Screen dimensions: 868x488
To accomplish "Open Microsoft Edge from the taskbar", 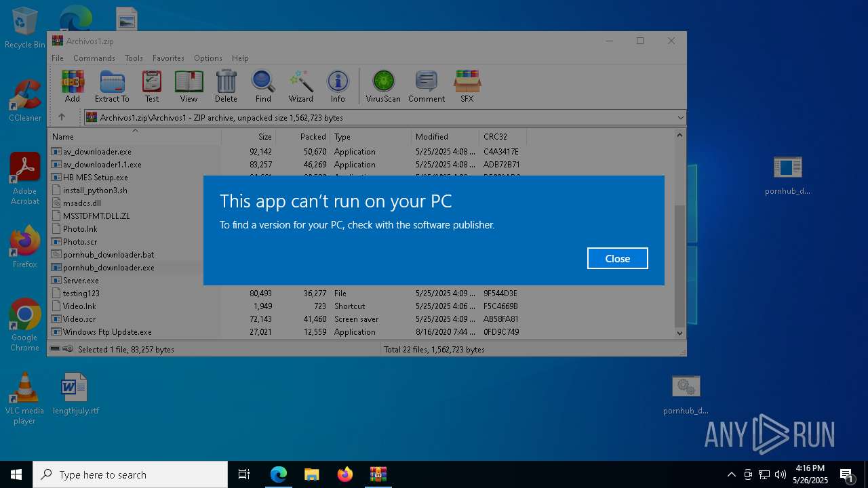I will point(279,474).
